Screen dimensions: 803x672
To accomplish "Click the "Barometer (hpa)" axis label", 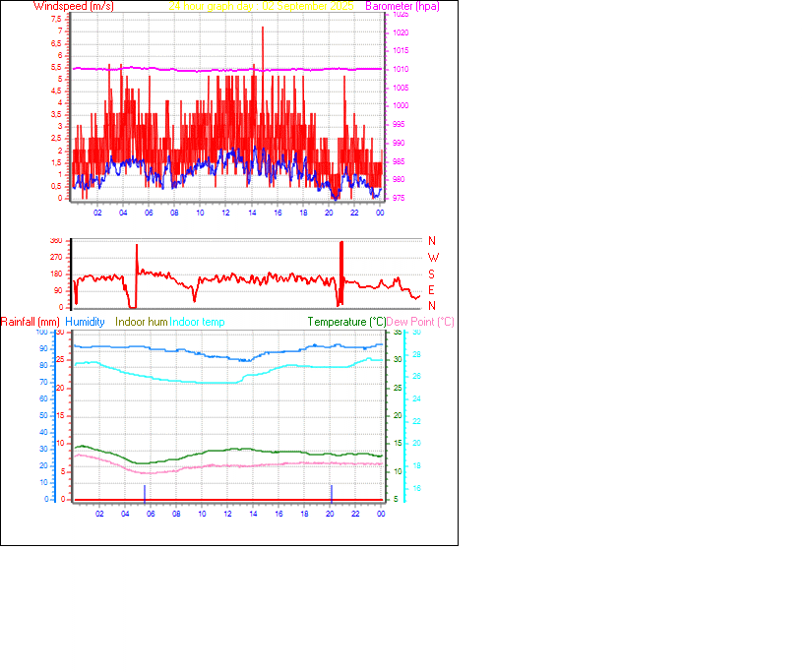I will tap(402, 6).
